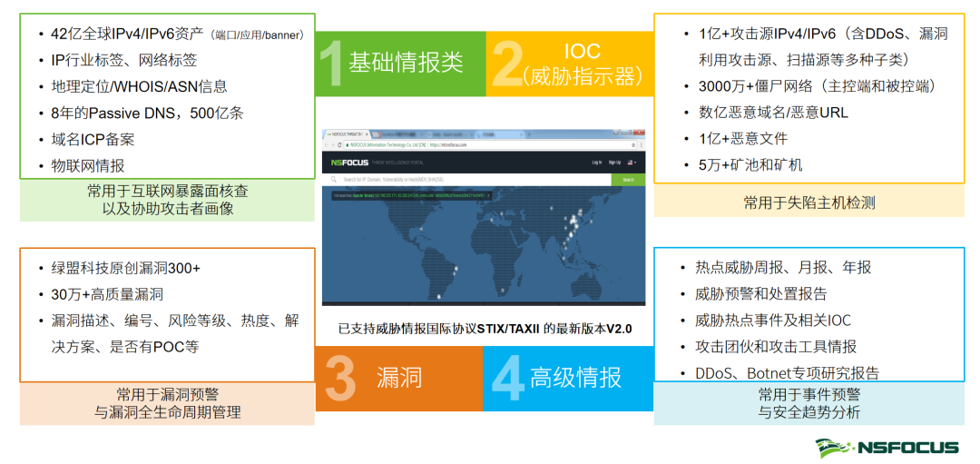
Task: Click the green 基础情报类 block
Action: tap(400, 63)
